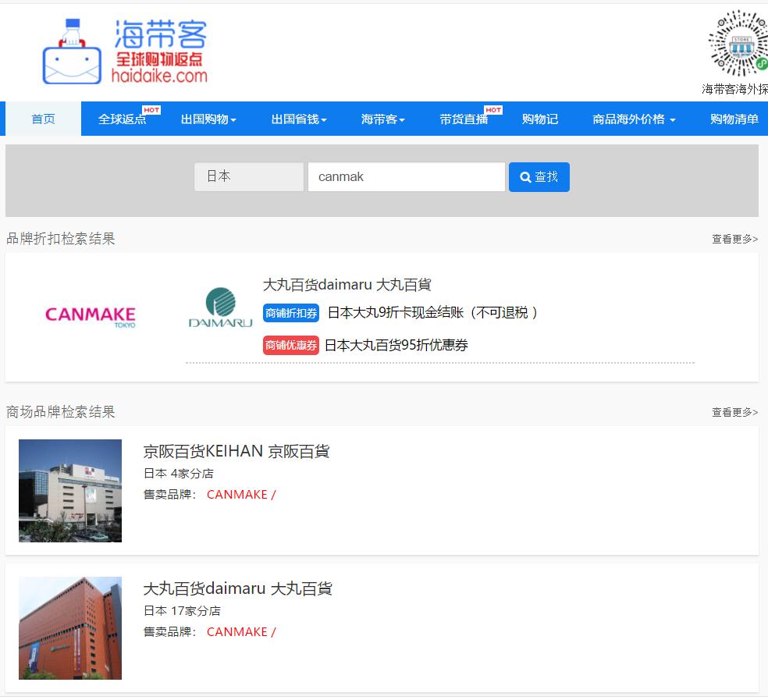Click the red 商铺优惠券 badge

(x=290, y=345)
